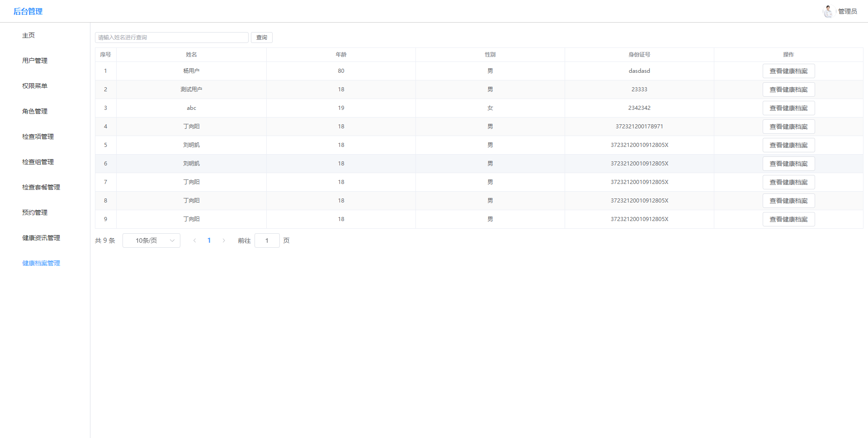Click the administrator avatar icon

pyautogui.click(x=828, y=11)
